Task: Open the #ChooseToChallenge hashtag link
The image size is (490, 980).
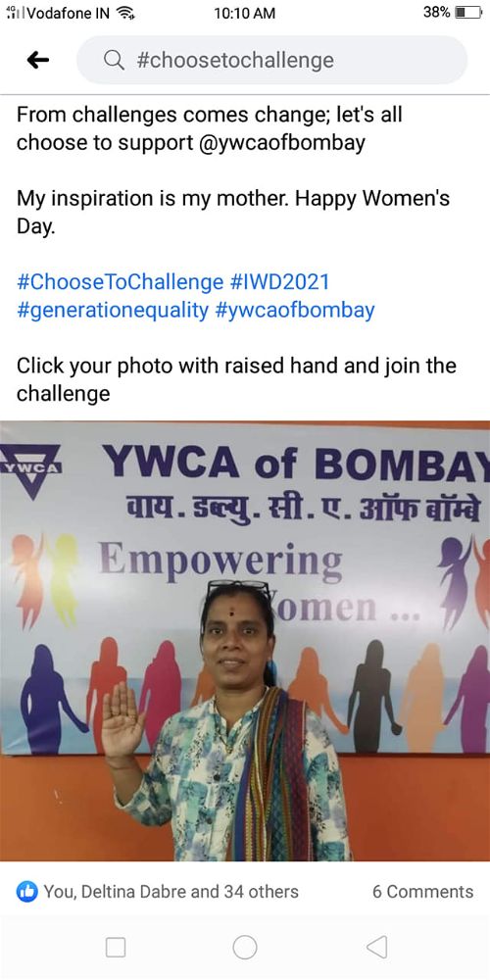Action: [120, 281]
